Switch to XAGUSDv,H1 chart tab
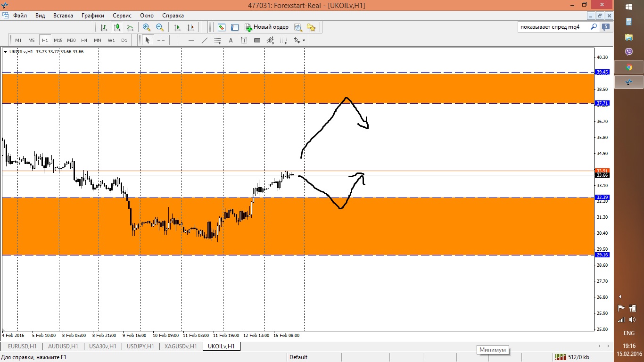 (180, 346)
